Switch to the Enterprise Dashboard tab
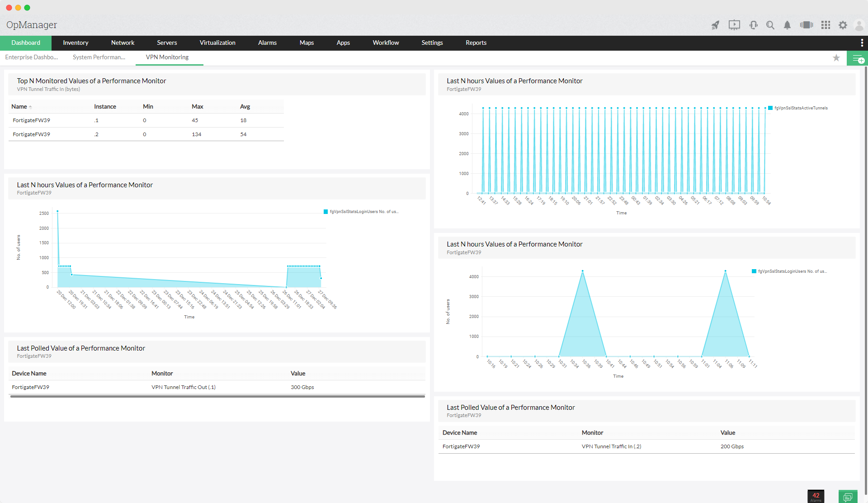 pos(31,57)
